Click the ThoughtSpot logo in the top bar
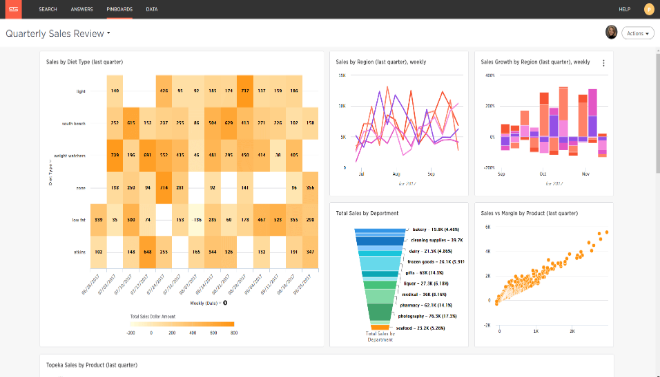Viewport: 660px width, 377px height. click(13, 9)
